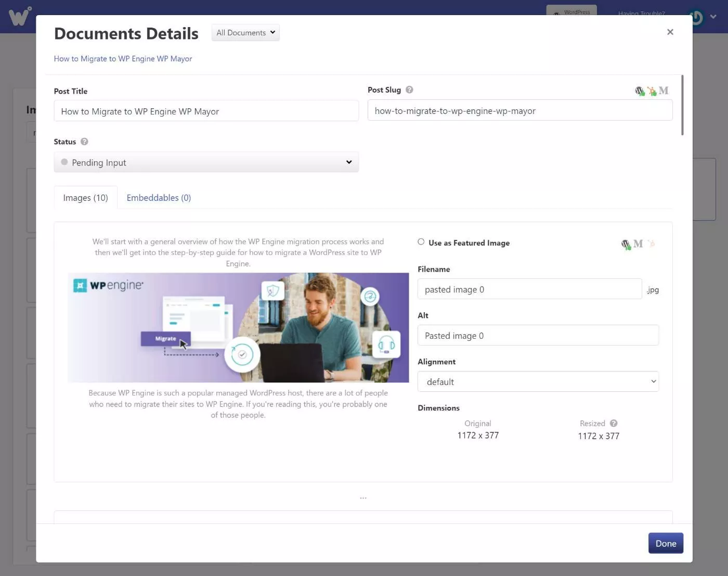Open the Status dropdown showing Pending Input
This screenshot has height=576, width=728.
[206, 162]
